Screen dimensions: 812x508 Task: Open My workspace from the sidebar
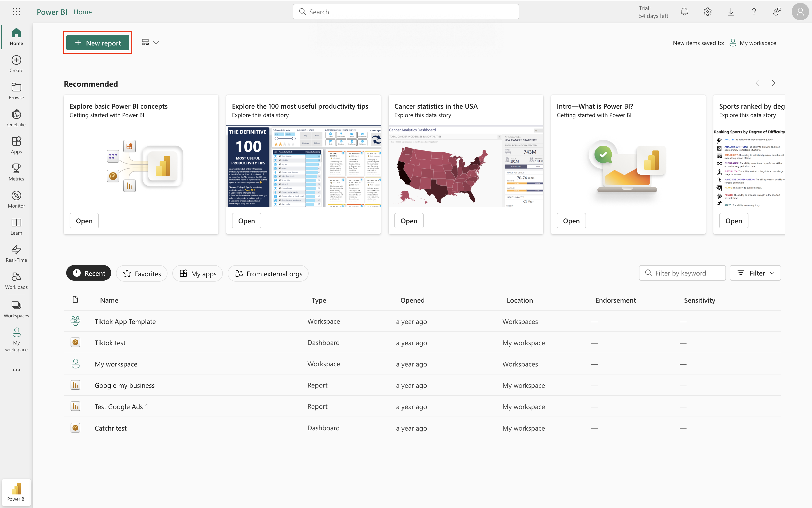(16, 339)
